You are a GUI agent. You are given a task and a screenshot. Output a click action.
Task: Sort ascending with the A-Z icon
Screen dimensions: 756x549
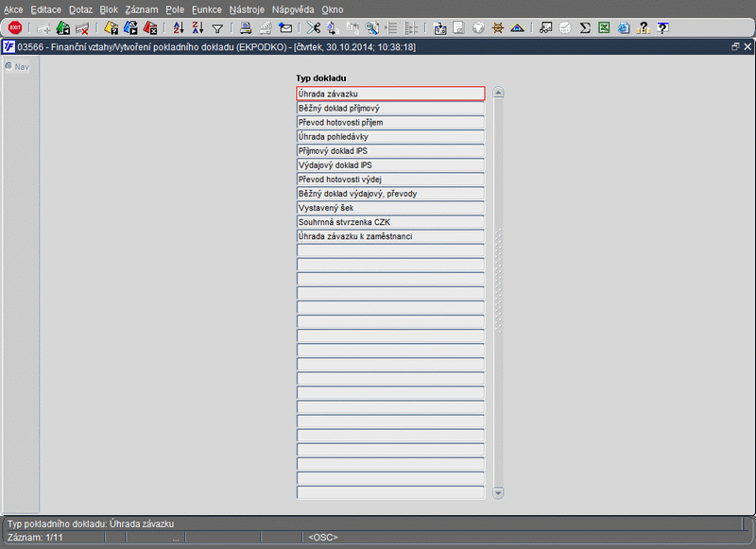[x=179, y=28]
